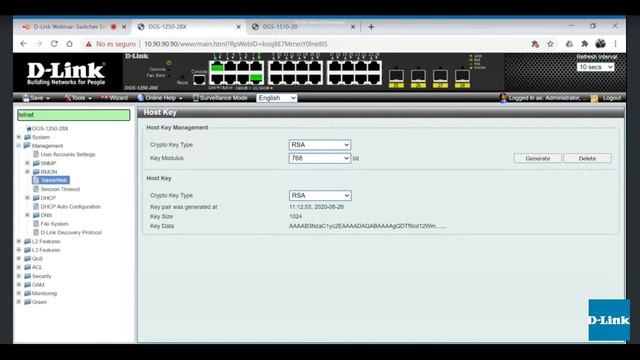Screen dimensions: 640x360
Task: Click the browser forward arrow
Action: point(39,44)
